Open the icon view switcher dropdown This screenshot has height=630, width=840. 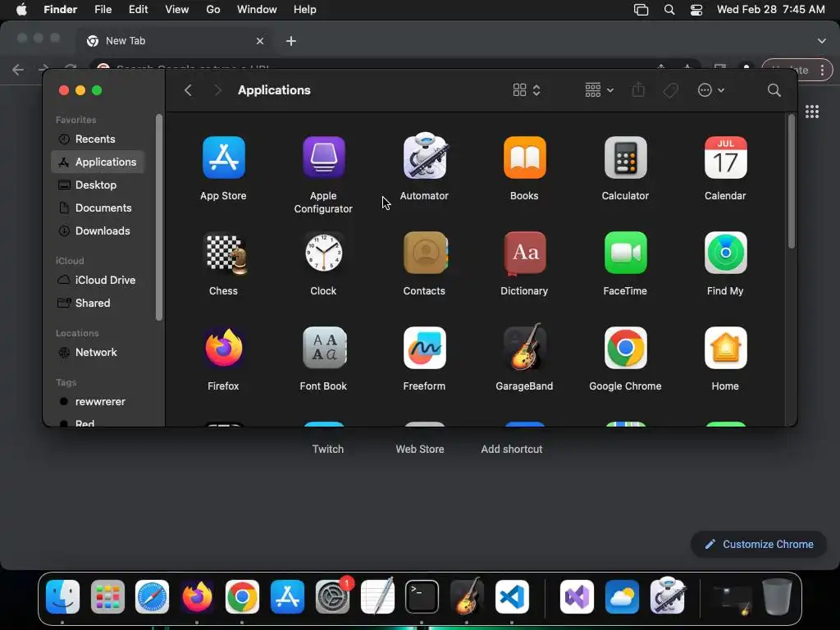[x=527, y=90]
